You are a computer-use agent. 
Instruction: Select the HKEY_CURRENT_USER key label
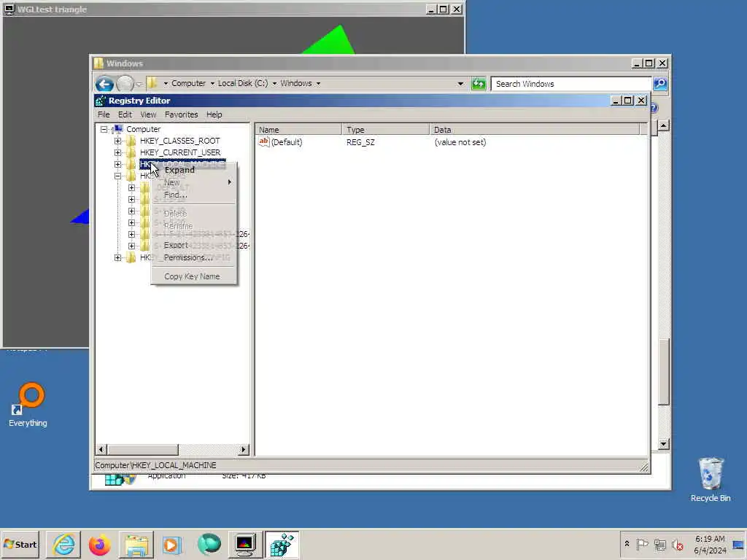[180, 152]
